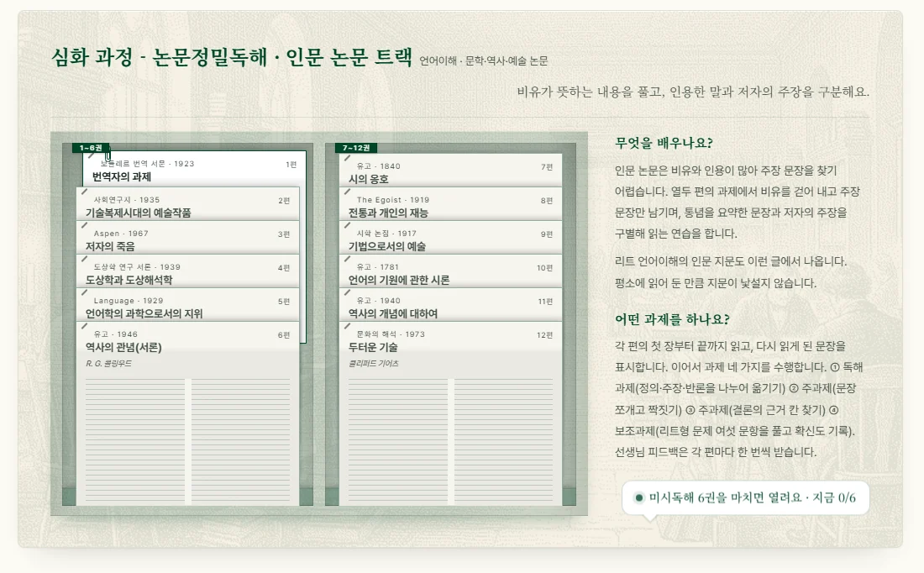Click the pencil mark on 두터운 기술 card
The width and height of the screenshot is (924, 573).
[347, 326]
